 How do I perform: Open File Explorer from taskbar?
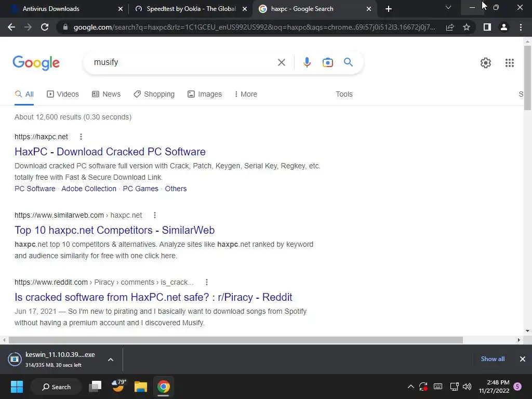click(140, 387)
